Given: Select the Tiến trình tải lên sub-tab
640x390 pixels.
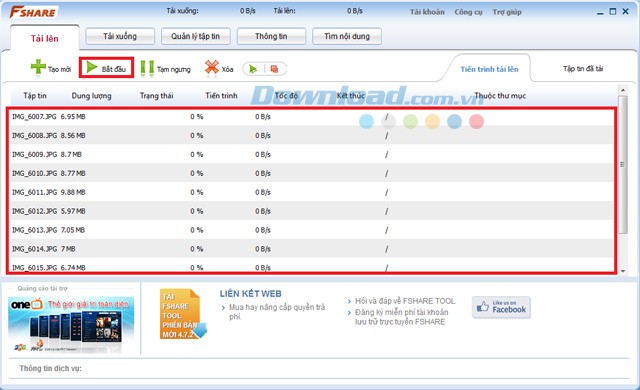Looking at the screenshot, I should point(489,69).
